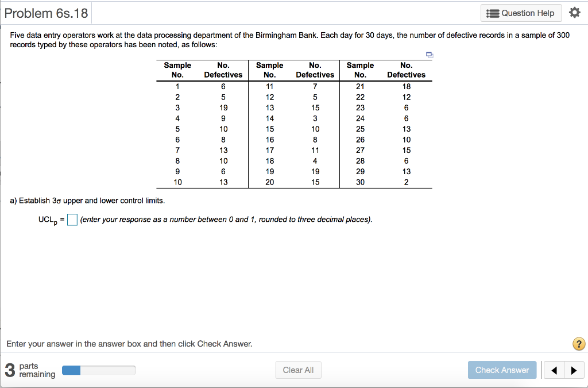Click the Check Answer button
The image size is (588, 388).
[x=502, y=370]
